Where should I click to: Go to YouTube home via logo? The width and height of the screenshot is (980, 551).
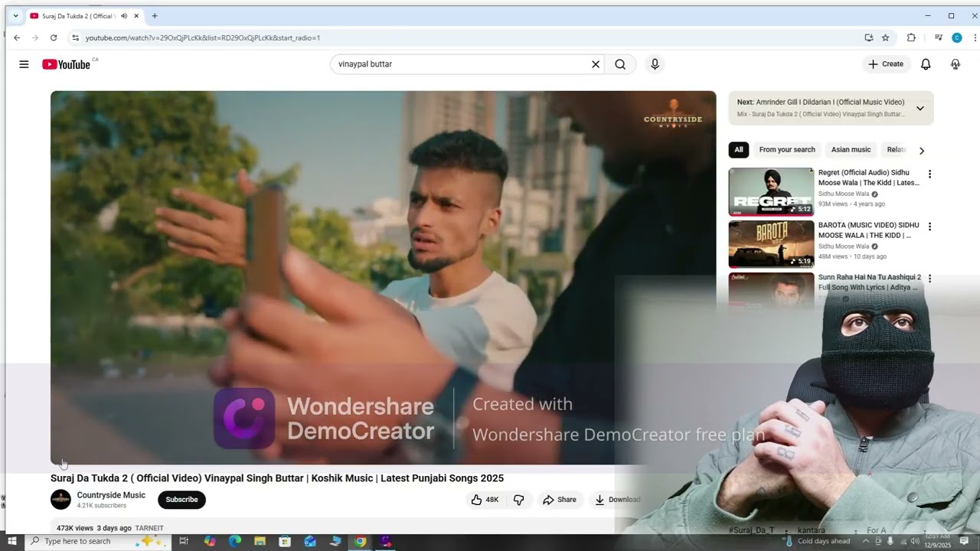coord(67,64)
